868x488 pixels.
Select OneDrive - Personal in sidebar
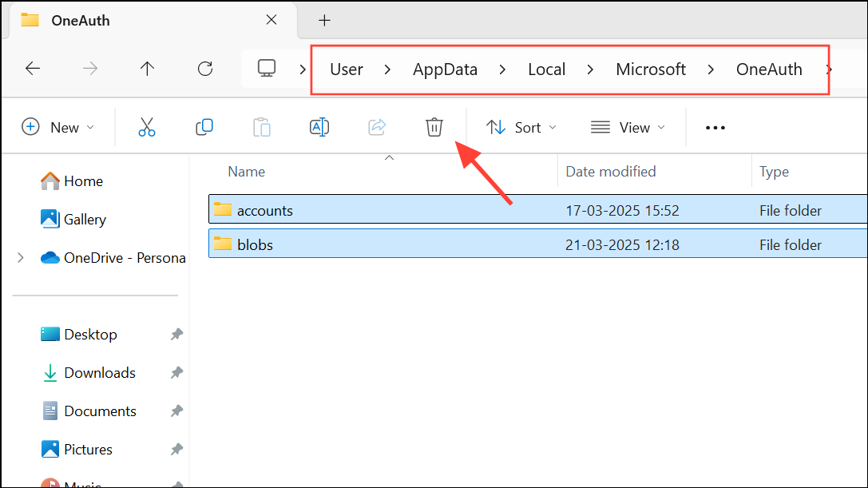113,257
